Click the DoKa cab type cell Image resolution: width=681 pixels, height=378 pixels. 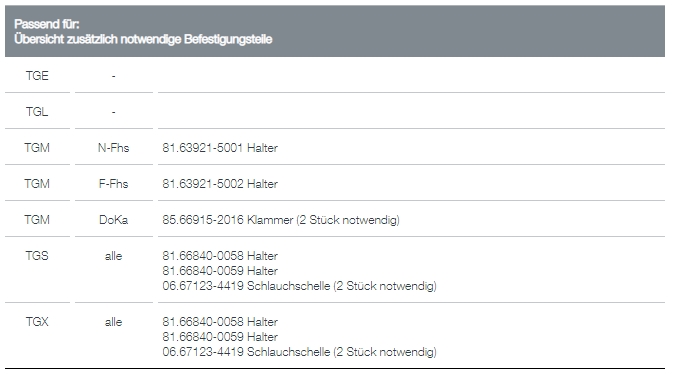pyautogui.click(x=113, y=220)
